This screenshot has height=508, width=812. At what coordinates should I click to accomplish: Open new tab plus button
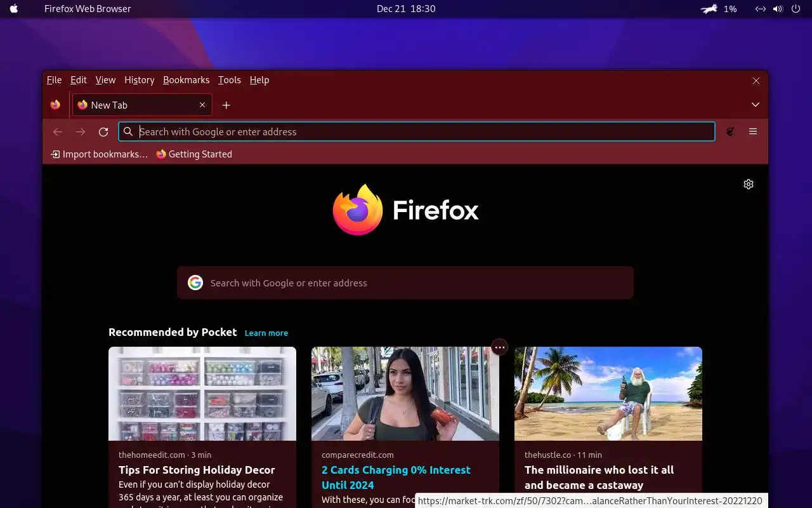tap(226, 105)
